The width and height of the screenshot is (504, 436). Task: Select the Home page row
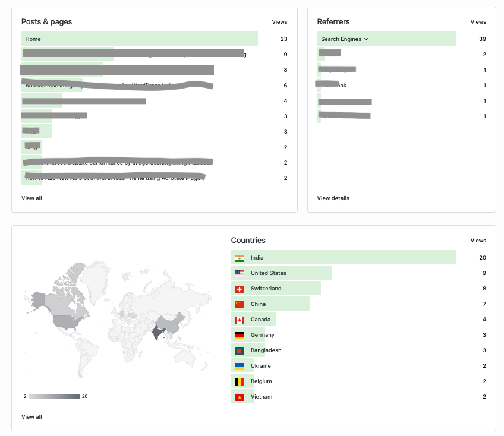pos(155,39)
